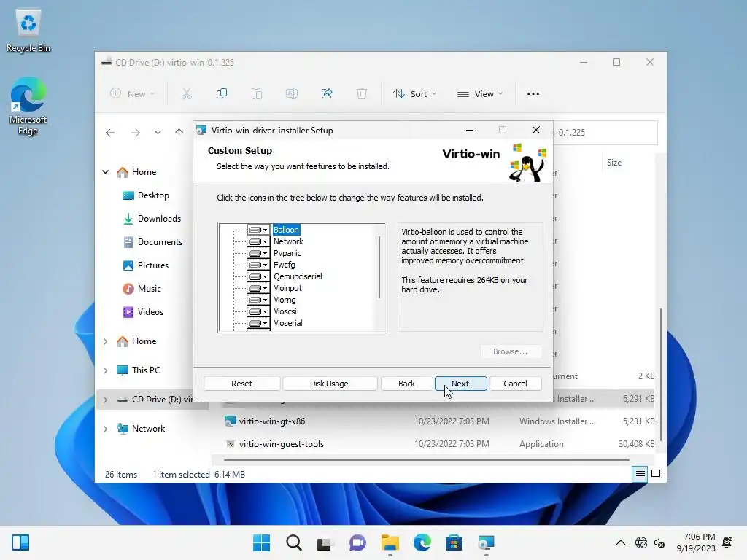Navigate forward in File Explorer
The height and width of the screenshot is (560, 747).
click(x=136, y=133)
